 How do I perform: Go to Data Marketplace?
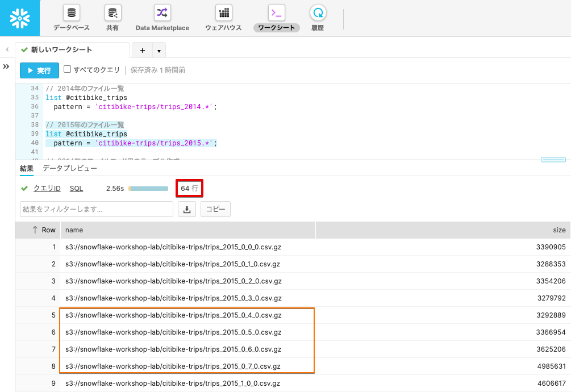click(162, 13)
